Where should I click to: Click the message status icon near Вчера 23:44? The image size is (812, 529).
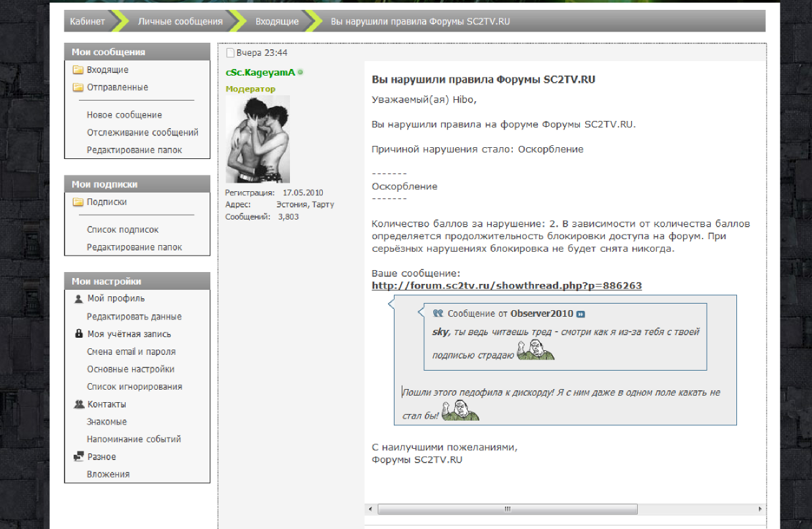[x=229, y=53]
